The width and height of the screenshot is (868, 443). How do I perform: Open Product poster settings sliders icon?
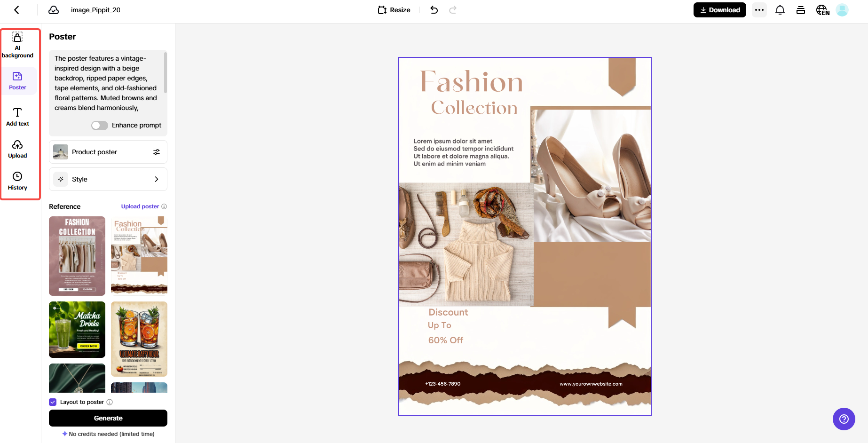(157, 152)
